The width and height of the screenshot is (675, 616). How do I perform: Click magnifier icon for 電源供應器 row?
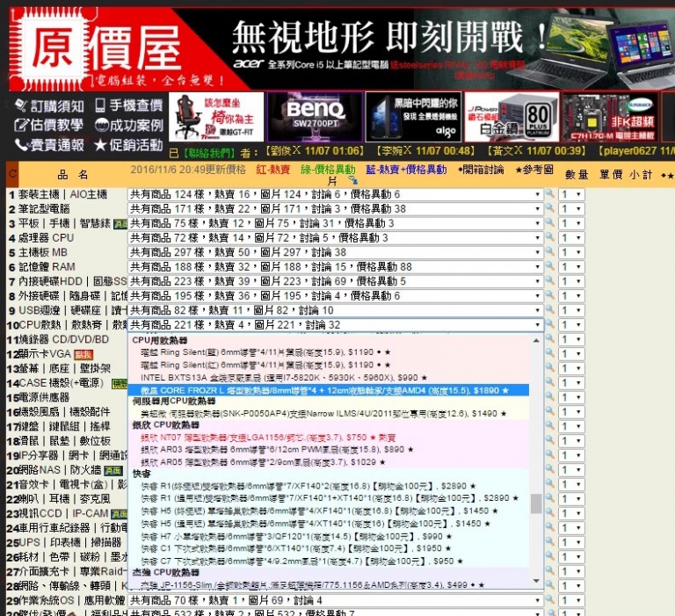pyautogui.click(x=549, y=397)
